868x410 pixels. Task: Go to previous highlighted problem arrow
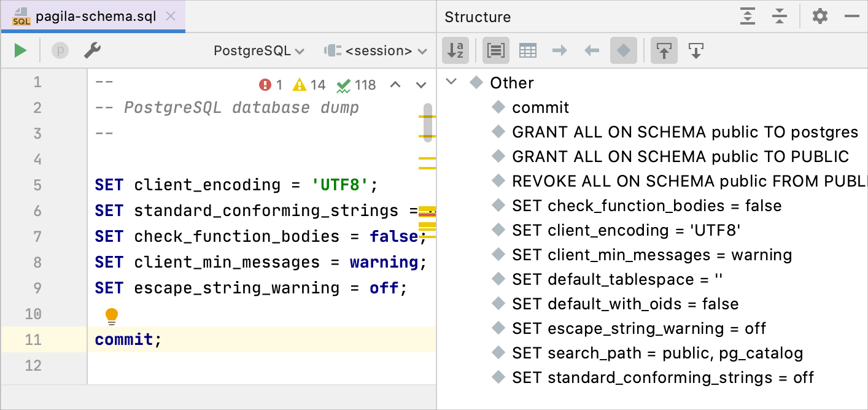(395, 85)
